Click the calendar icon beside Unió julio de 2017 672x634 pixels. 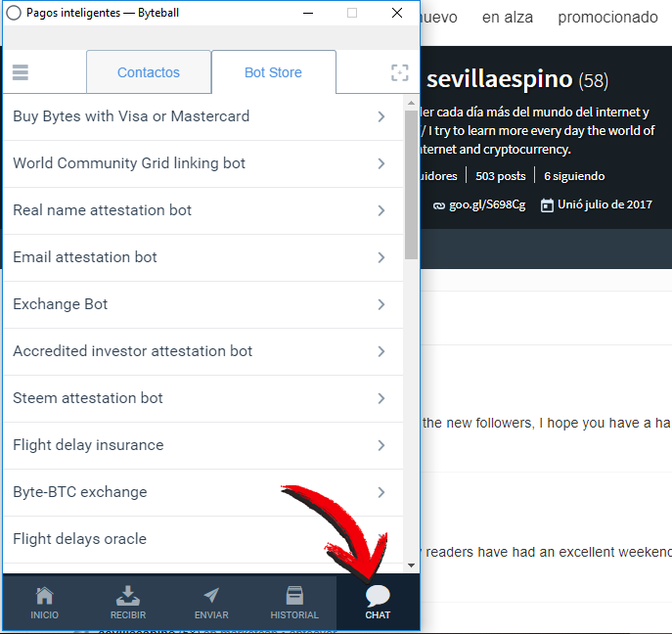coord(547,205)
